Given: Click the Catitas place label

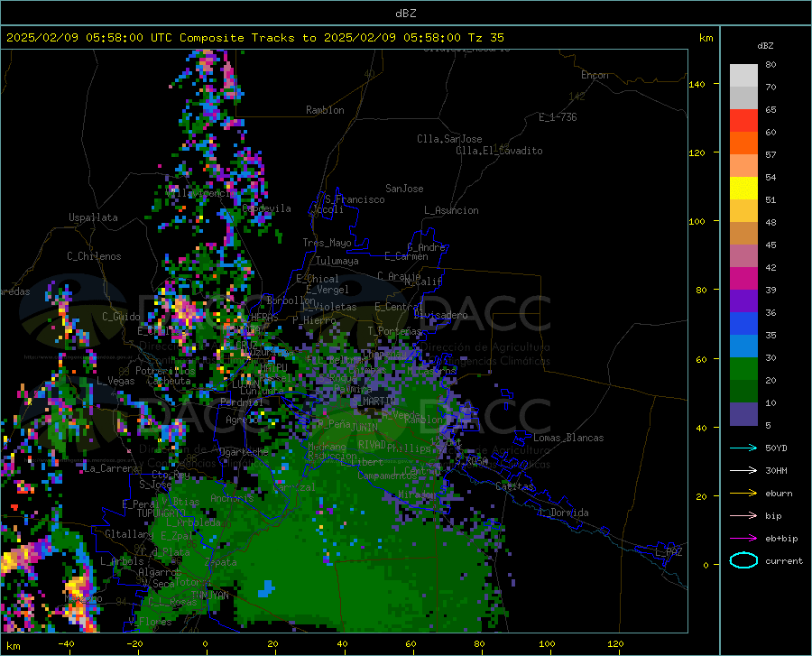Looking at the screenshot, I should tap(514, 486).
